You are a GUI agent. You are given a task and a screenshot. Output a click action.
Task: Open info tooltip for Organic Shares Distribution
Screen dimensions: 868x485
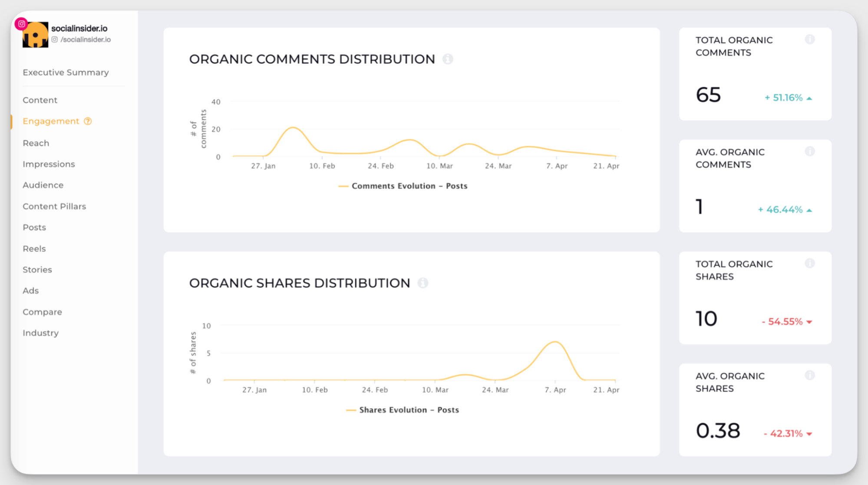point(423,283)
